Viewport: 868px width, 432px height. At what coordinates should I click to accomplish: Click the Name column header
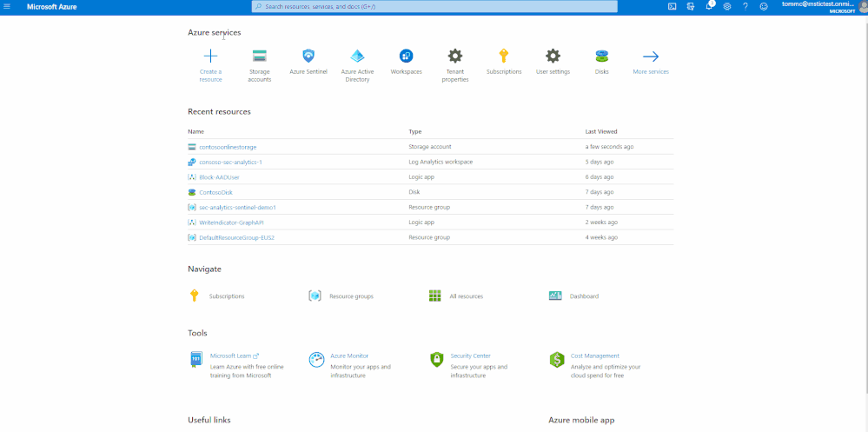pyautogui.click(x=196, y=132)
